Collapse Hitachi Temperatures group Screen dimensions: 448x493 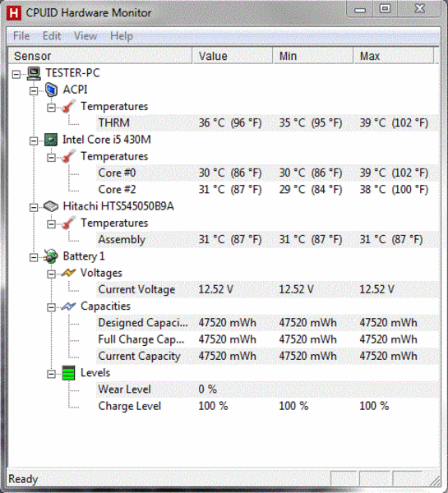[51, 224]
